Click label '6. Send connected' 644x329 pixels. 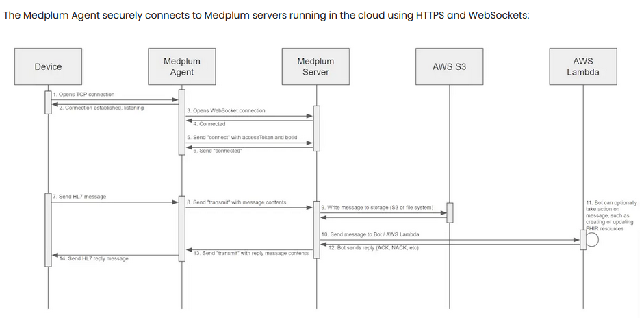tap(217, 151)
